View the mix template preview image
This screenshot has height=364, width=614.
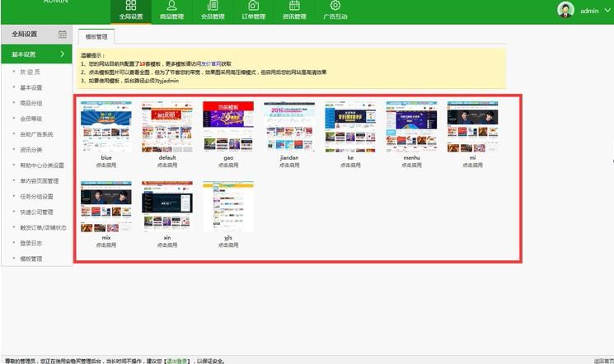106,206
